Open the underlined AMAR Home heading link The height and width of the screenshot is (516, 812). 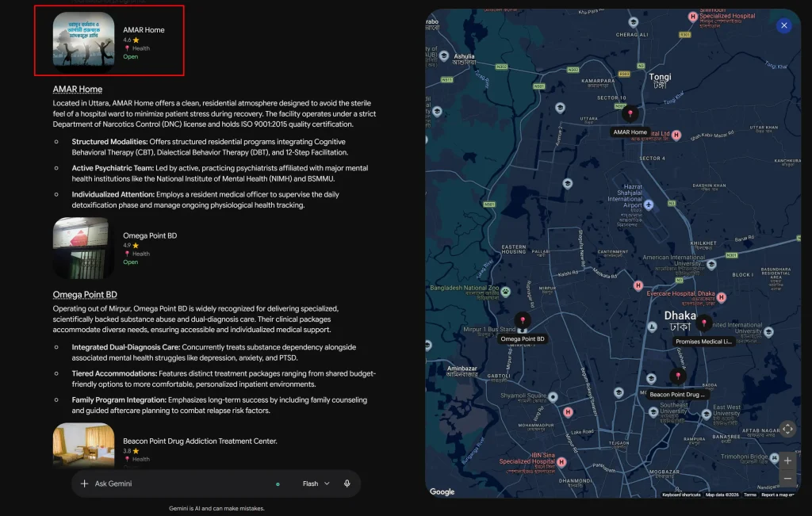coord(77,89)
